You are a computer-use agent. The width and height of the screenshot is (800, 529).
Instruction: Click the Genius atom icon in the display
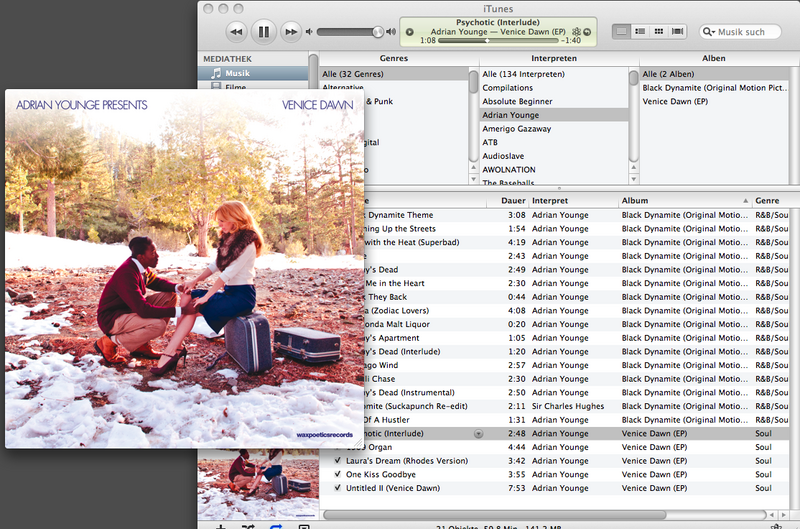(x=577, y=32)
